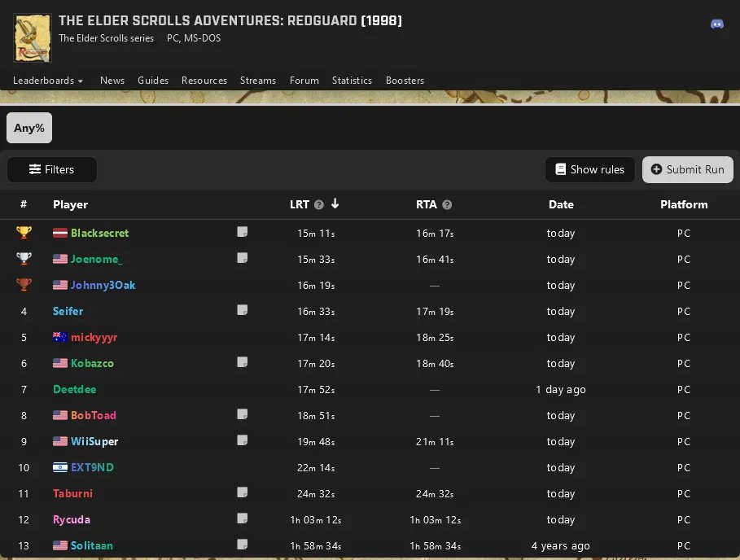Click the note icon beside Blacksecret's run
The width and height of the screenshot is (740, 560).
(x=242, y=232)
